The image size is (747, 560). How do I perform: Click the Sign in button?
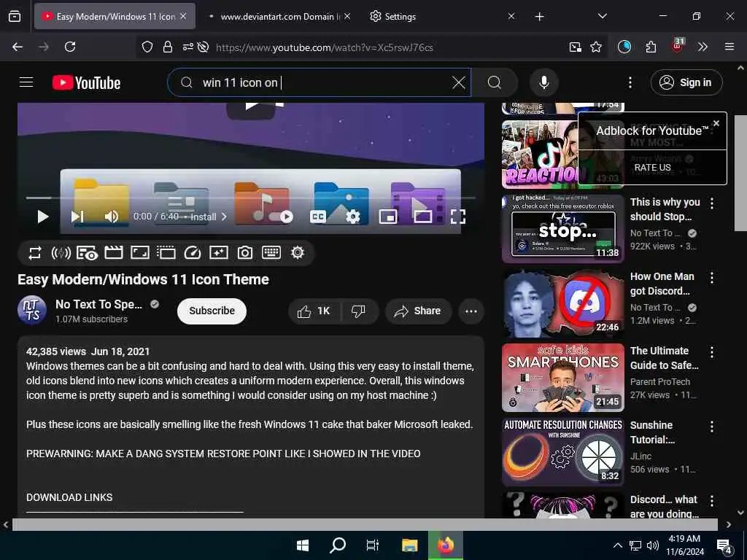pos(686,82)
